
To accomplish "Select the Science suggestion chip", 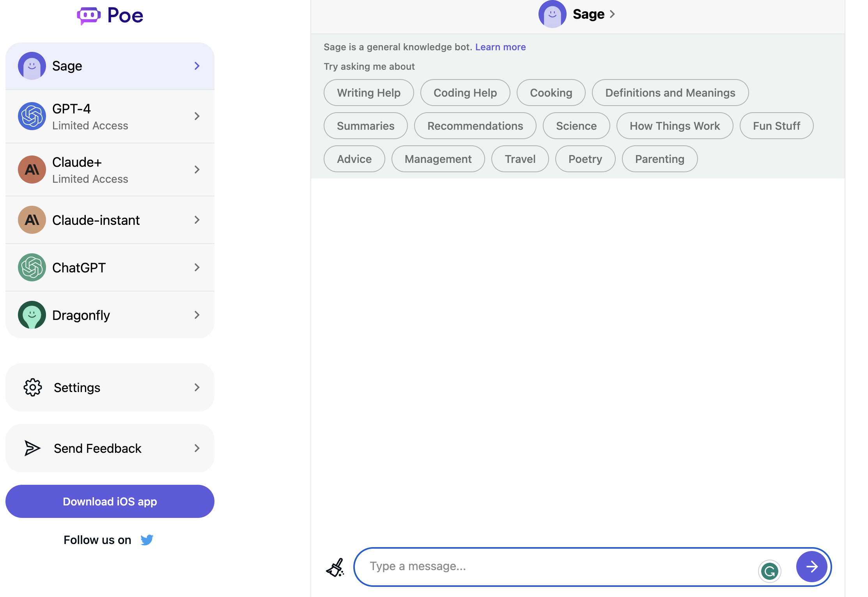I will click(576, 126).
